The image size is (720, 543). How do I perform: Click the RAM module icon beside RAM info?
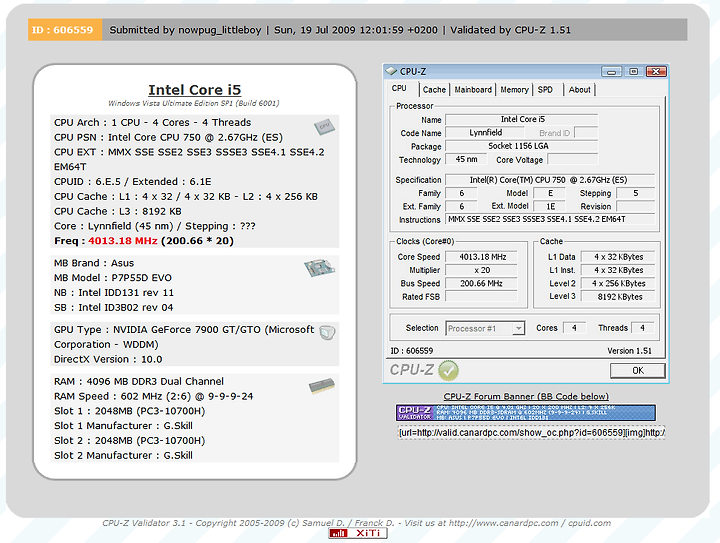[321, 386]
